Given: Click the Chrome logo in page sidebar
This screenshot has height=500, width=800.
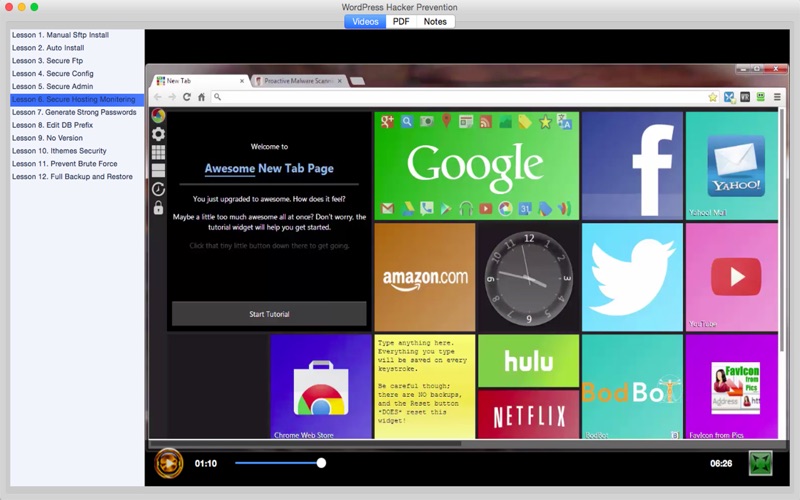Looking at the screenshot, I should tap(158, 116).
